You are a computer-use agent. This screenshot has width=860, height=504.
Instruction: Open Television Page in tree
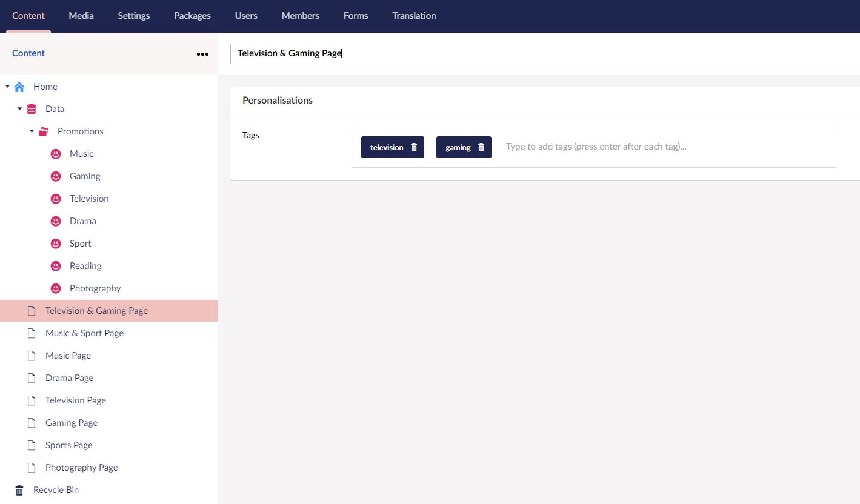click(x=76, y=400)
